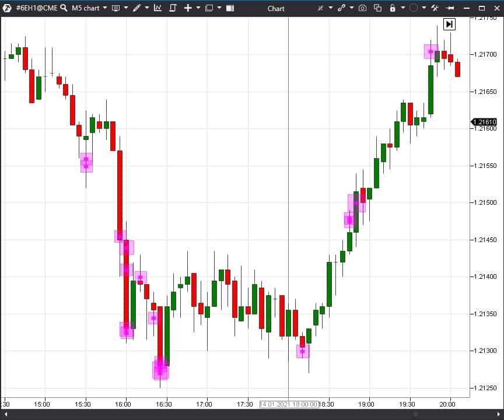Toggle the table layout icon

(230, 8)
